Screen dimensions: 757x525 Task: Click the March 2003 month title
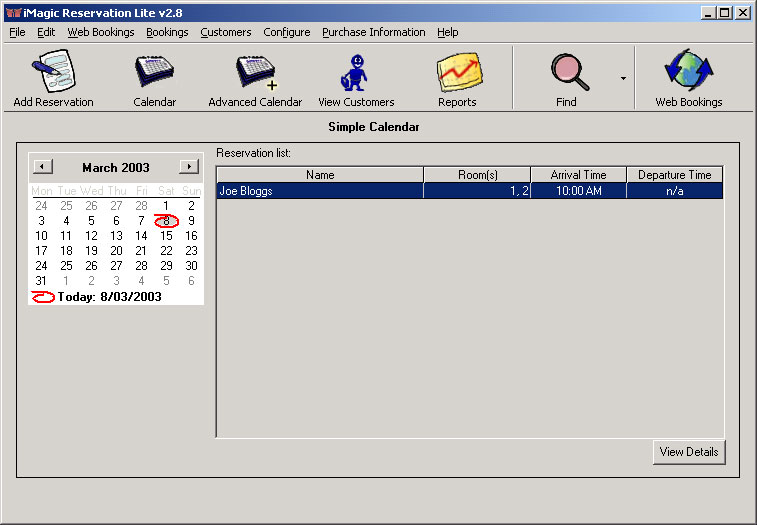(x=116, y=168)
